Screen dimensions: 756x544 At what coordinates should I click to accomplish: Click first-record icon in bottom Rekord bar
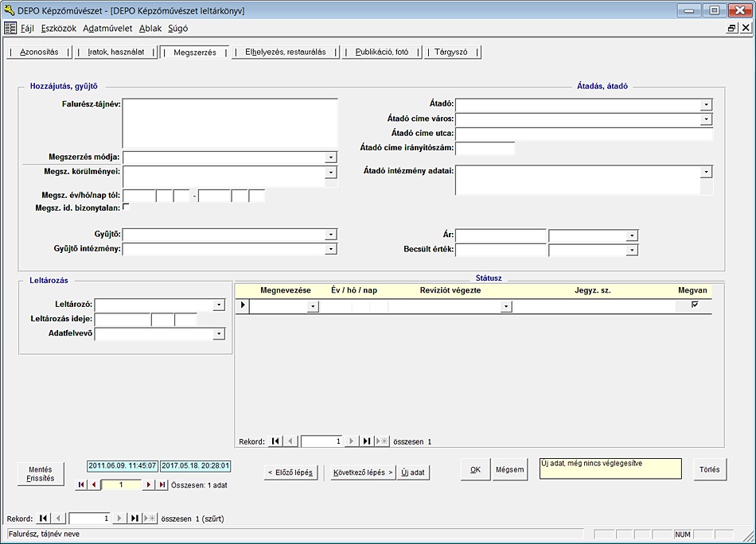coord(44,519)
